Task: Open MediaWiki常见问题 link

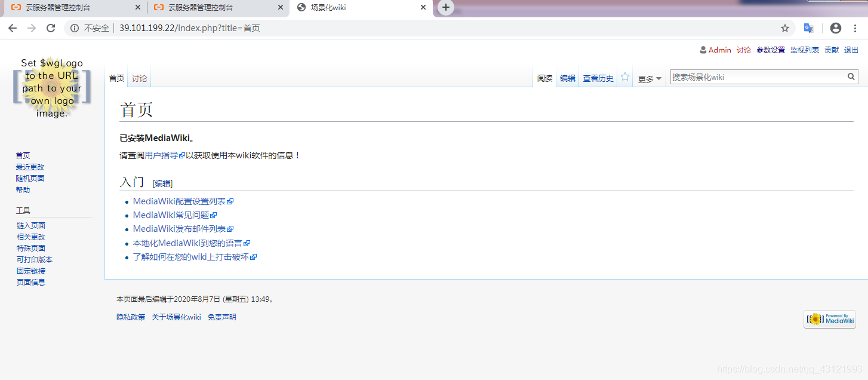Action: click(x=175, y=215)
